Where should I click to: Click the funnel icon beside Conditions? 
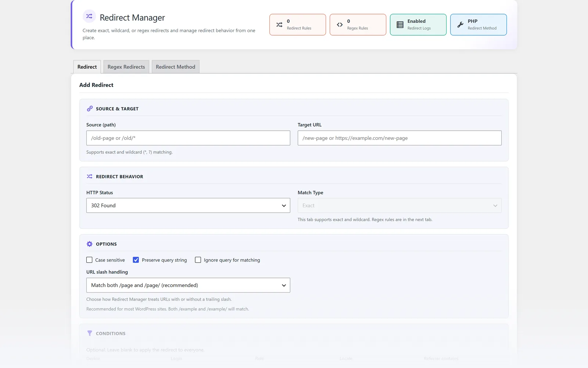pyautogui.click(x=90, y=333)
